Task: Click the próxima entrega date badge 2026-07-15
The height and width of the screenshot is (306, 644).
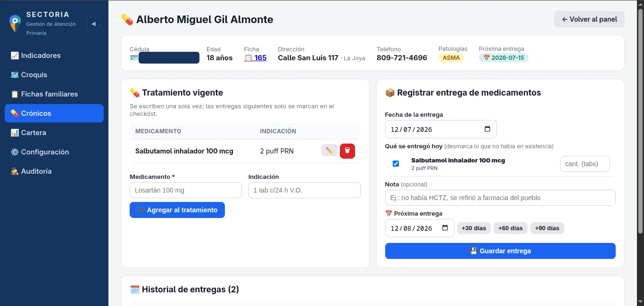Action: [504, 58]
